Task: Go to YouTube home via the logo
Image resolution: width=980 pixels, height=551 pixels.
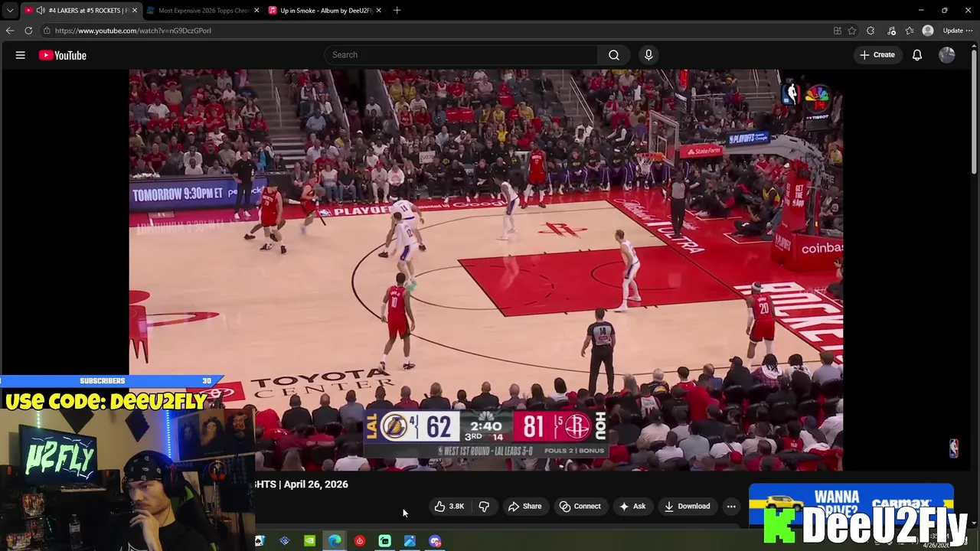Action: pyautogui.click(x=63, y=55)
